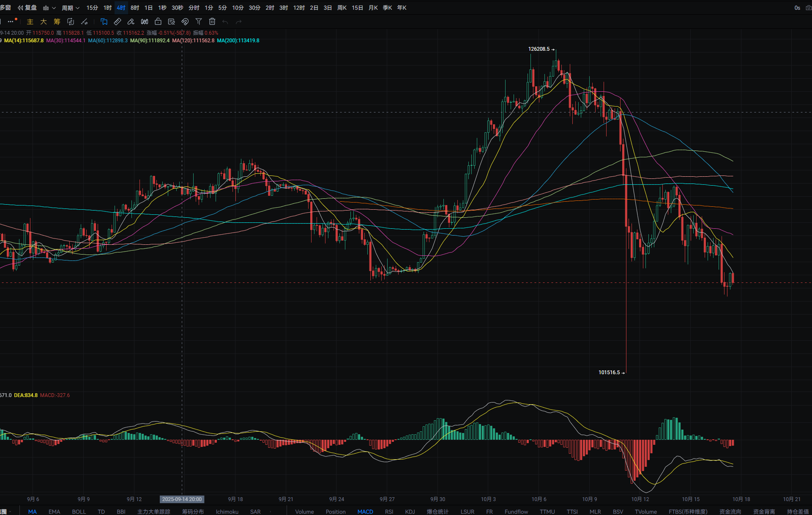Select the ruler measurement tool

point(118,22)
